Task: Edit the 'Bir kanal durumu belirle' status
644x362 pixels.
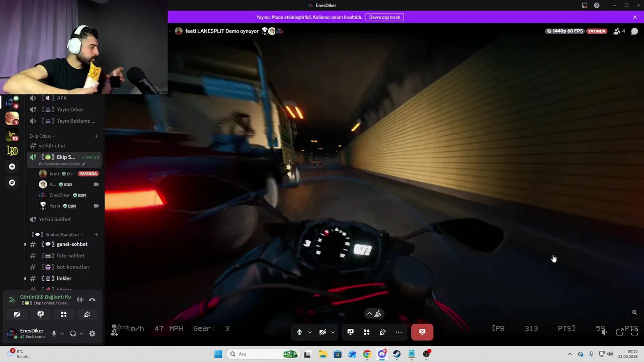Action: (62, 164)
